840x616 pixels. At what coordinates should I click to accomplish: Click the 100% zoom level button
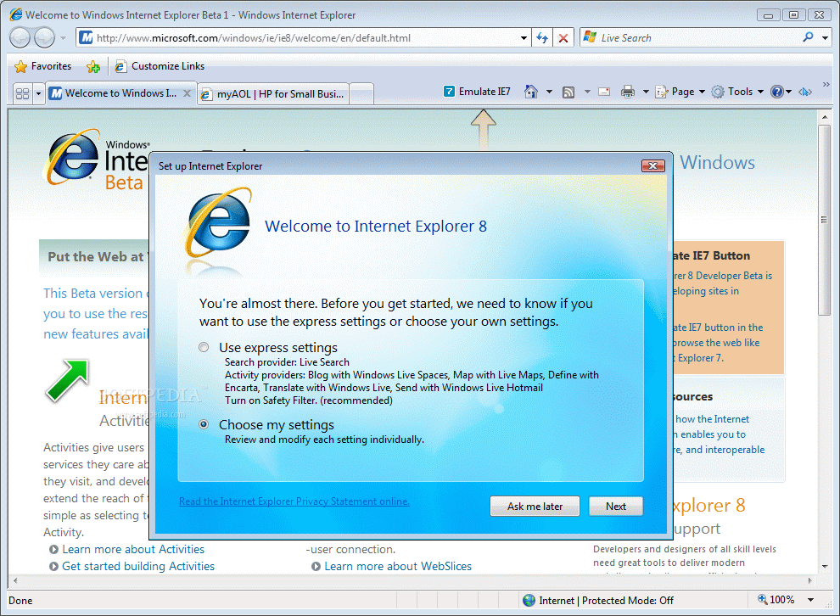(x=776, y=600)
